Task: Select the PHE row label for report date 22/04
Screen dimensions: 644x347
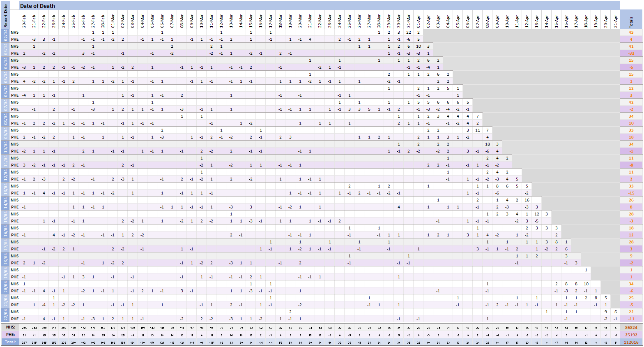Action: pyautogui.click(x=15, y=319)
